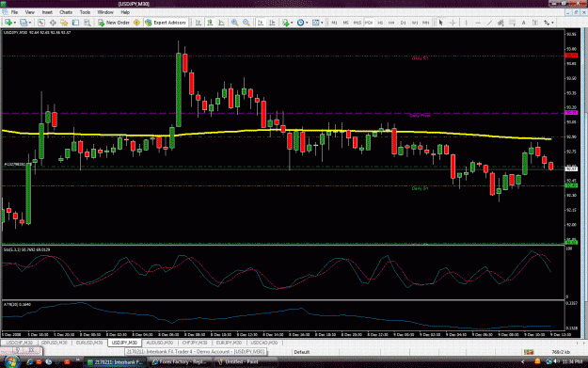The image size is (588, 368).
Task: Open the Help menu
Action: coord(125,12)
